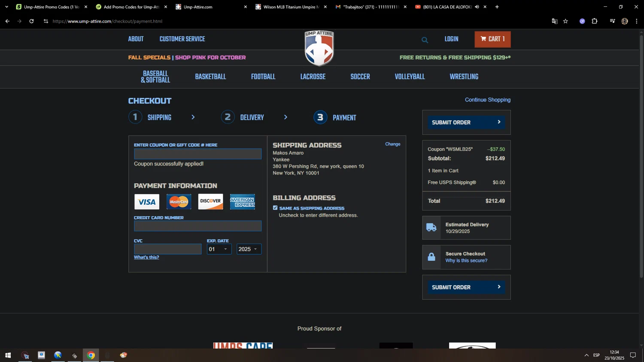Image resolution: width=644 pixels, height=362 pixels.
Task: View site information icon in address bar
Action: tap(46, 21)
